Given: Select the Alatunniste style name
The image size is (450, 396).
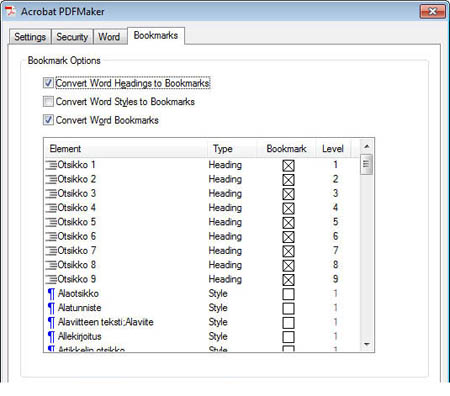Looking at the screenshot, I should (x=80, y=308).
